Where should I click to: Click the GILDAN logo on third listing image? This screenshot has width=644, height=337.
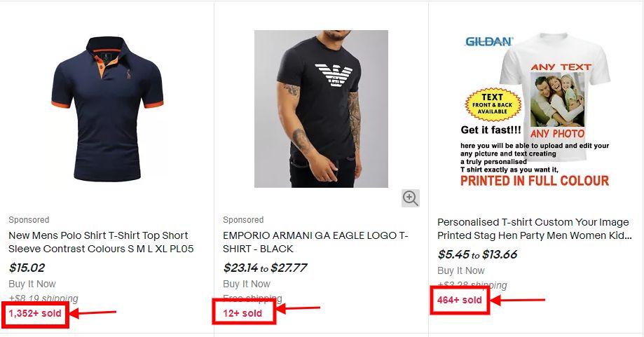488,41
